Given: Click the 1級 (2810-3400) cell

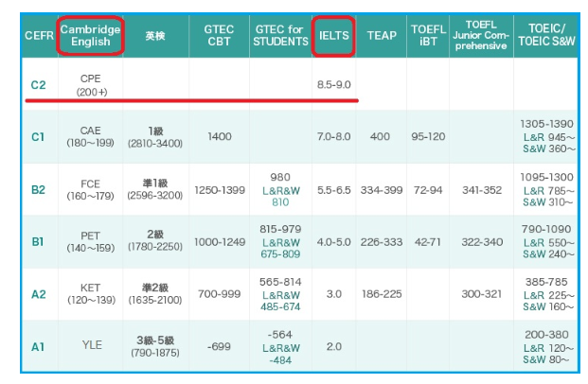Looking at the screenshot, I should pos(155,137).
